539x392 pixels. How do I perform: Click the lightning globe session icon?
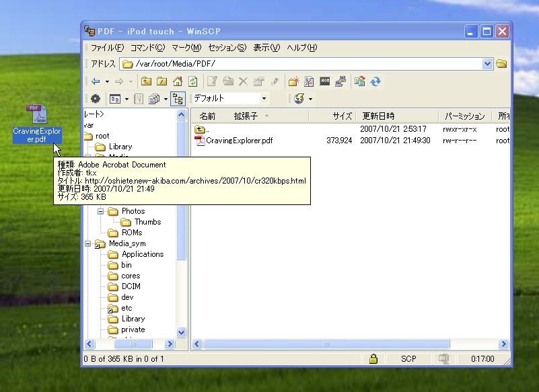point(299,99)
